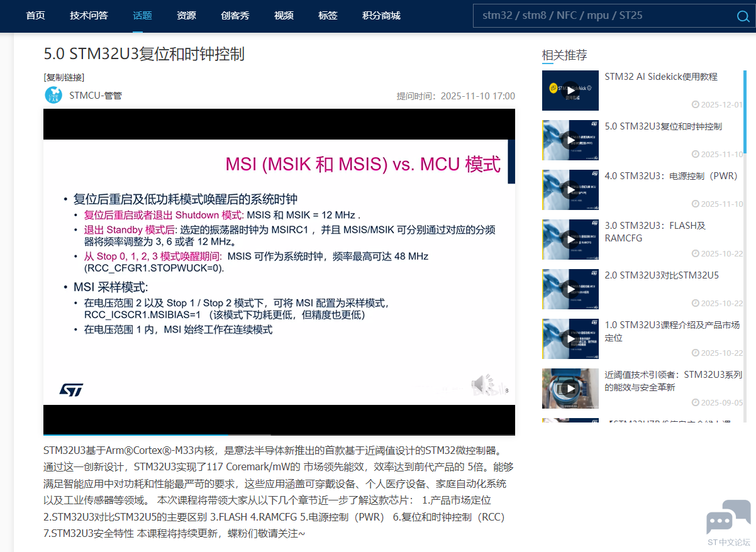The width and height of the screenshot is (756, 552).
Task: Play the 4.0 STM32U3 电源控制 video thumbnail
Action: pyautogui.click(x=570, y=190)
